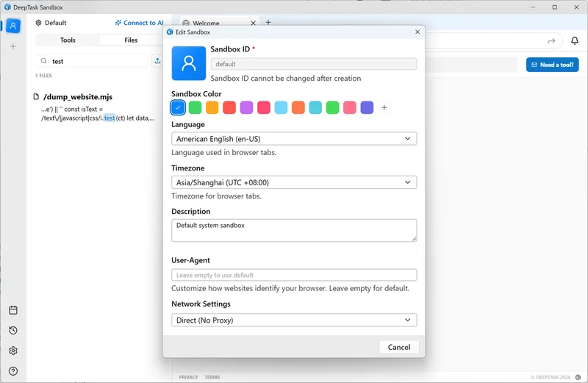This screenshot has height=383, width=588.
Task: Click the upload icon beside file search
Action: click(x=157, y=61)
